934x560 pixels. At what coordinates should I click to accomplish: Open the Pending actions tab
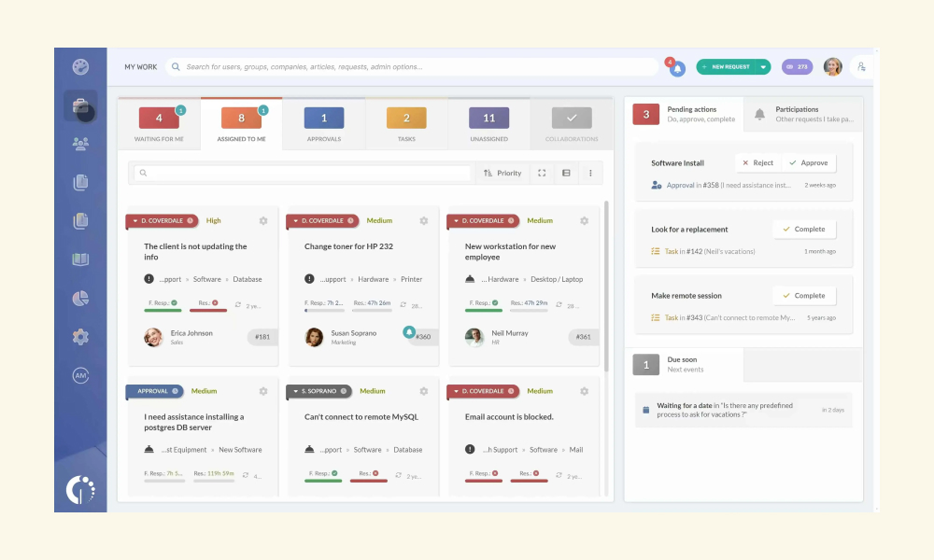(x=684, y=114)
